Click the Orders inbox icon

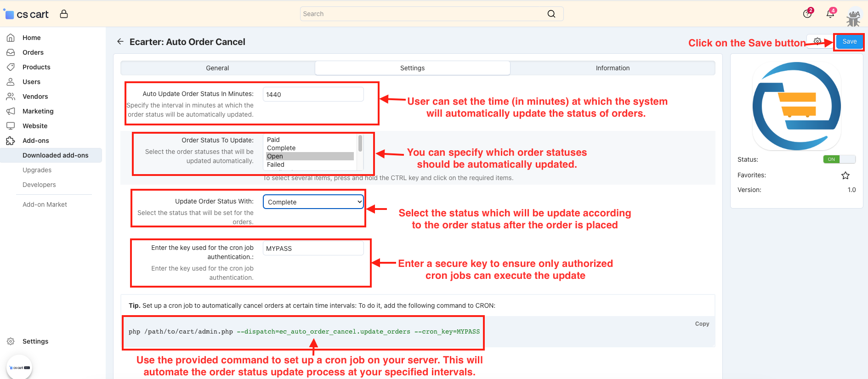pos(11,52)
